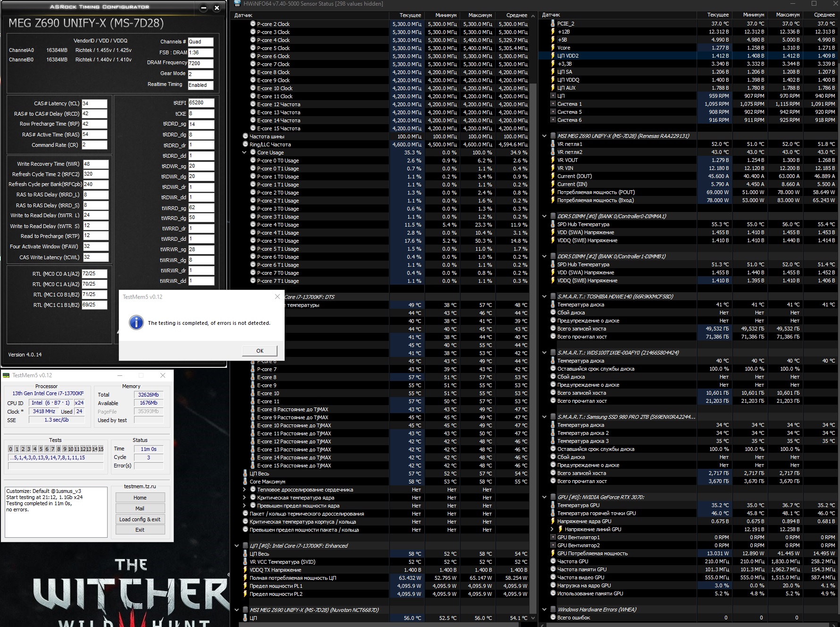Click the HWiNFO64 title bar icon
This screenshot has height=627, width=840.
click(x=237, y=4)
